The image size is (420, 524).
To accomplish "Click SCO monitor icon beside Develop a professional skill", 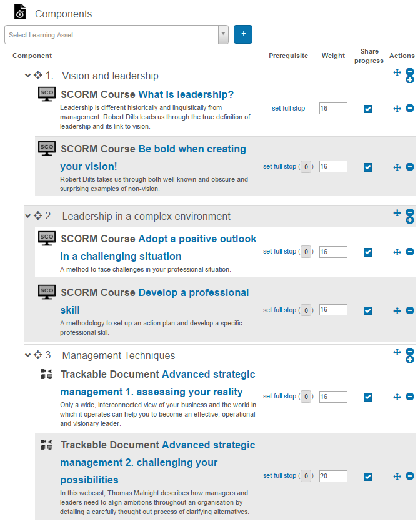I will point(47,292).
